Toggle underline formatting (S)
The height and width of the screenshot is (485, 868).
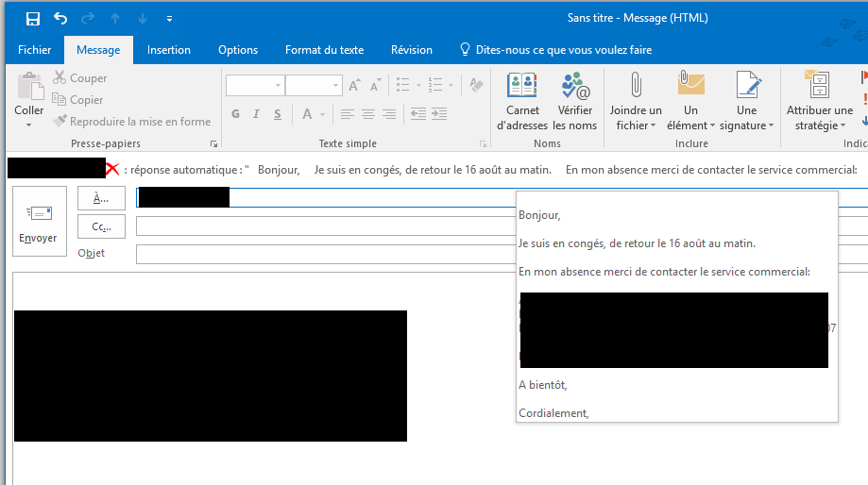click(x=277, y=114)
